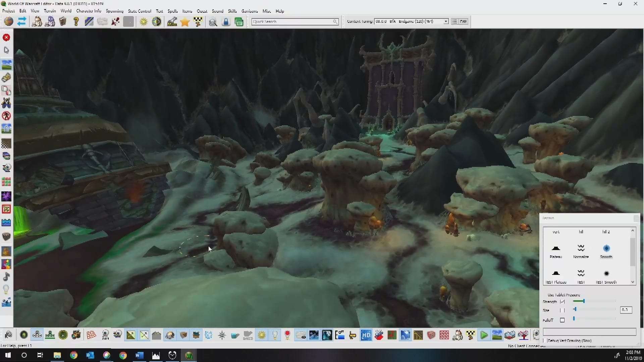Toggle the Strength checkbox

click(x=562, y=302)
